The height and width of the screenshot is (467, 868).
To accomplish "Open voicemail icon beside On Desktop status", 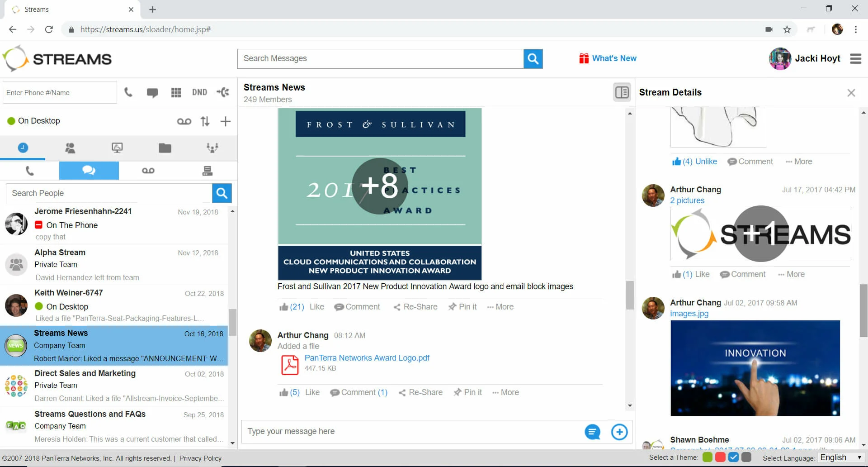I will 184,121.
